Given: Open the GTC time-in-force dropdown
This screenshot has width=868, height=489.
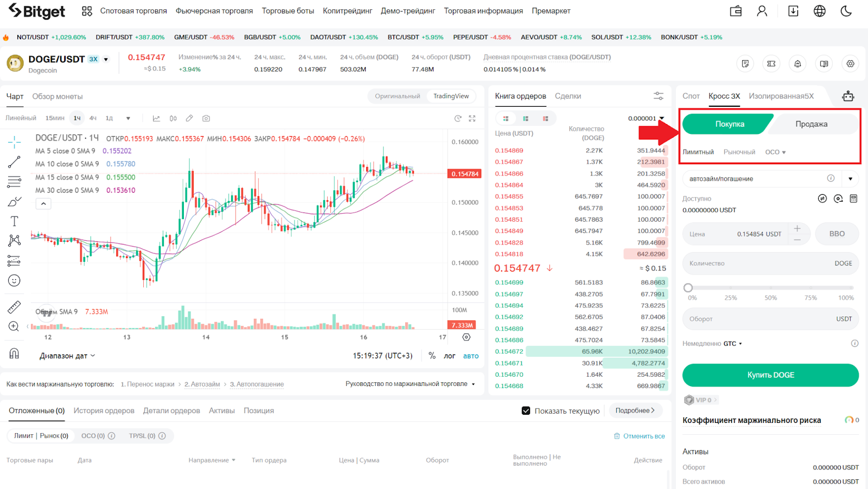Looking at the screenshot, I should (x=733, y=343).
